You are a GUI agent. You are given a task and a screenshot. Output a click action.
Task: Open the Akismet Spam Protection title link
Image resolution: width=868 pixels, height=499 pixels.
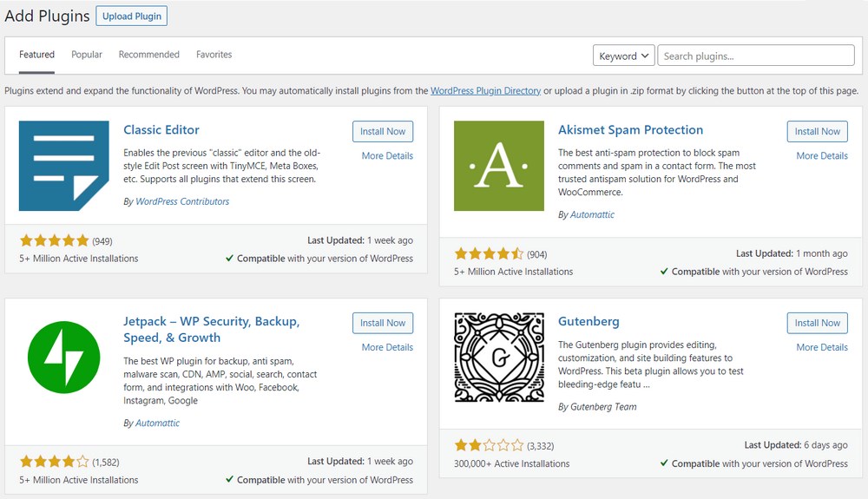[630, 130]
